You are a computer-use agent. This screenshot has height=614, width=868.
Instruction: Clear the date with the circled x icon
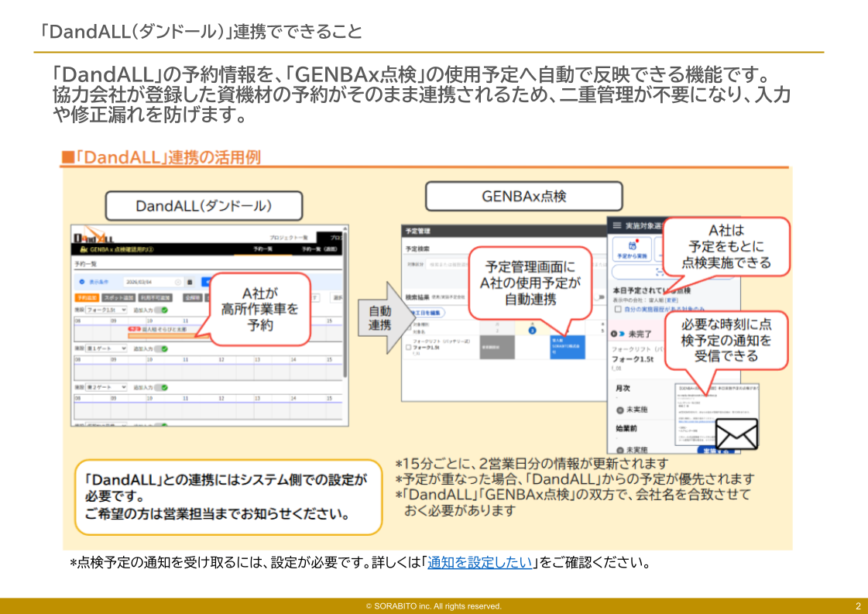point(178,283)
